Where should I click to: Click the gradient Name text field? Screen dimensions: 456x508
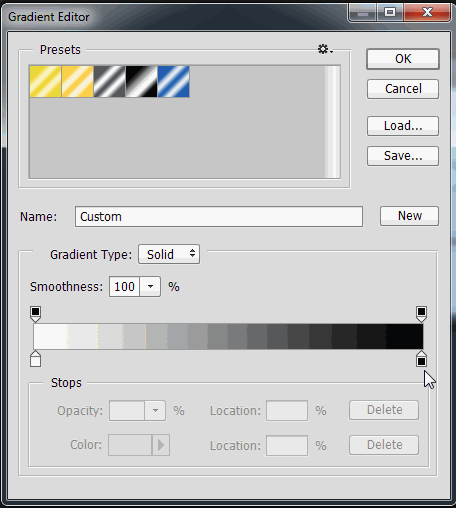[x=219, y=217]
